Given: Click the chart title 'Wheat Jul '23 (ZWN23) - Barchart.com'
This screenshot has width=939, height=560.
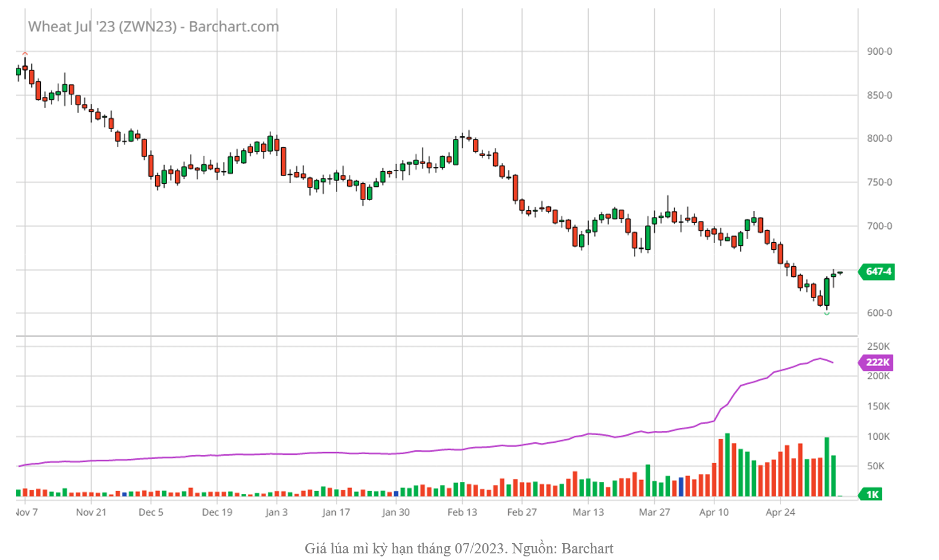Looking at the screenshot, I should [154, 27].
